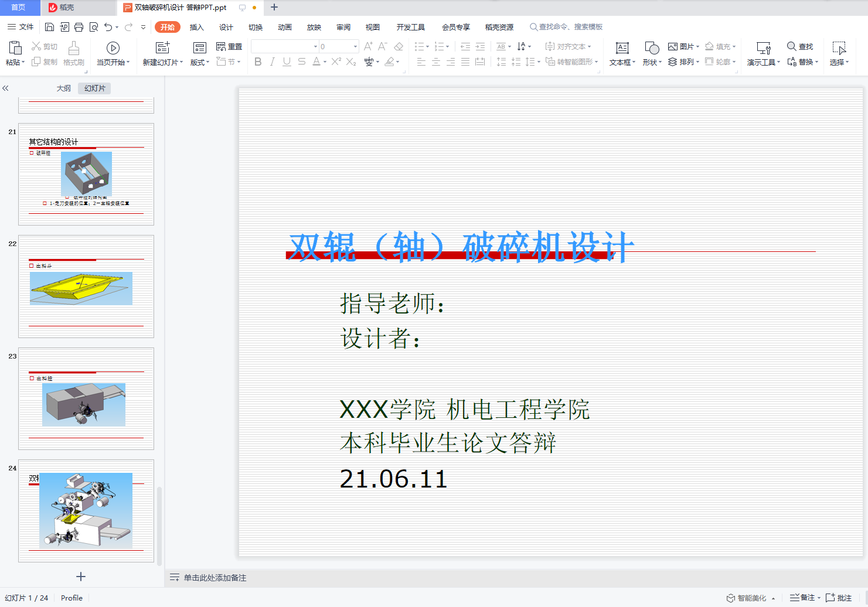Toggle italic formatting
This screenshot has width=868, height=607.
[x=272, y=62]
